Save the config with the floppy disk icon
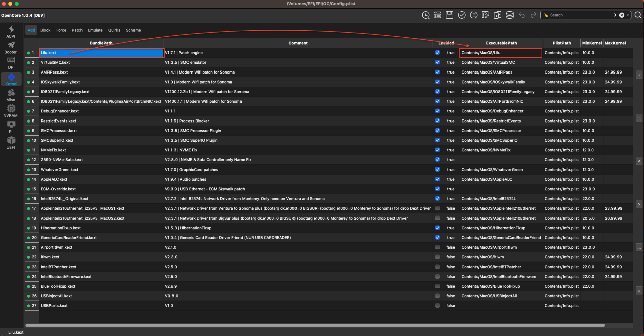Screen dimensions: 644x336 click(x=449, y=15)
